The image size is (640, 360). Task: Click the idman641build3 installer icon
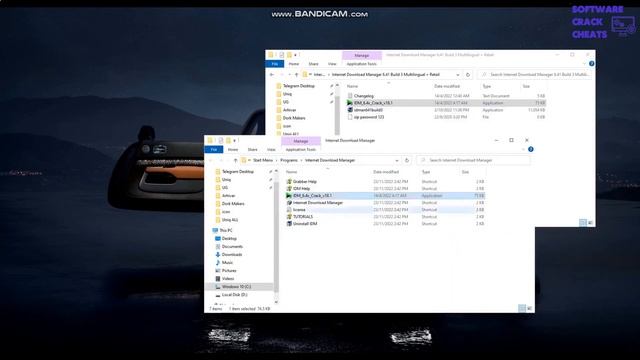[350, 110]
